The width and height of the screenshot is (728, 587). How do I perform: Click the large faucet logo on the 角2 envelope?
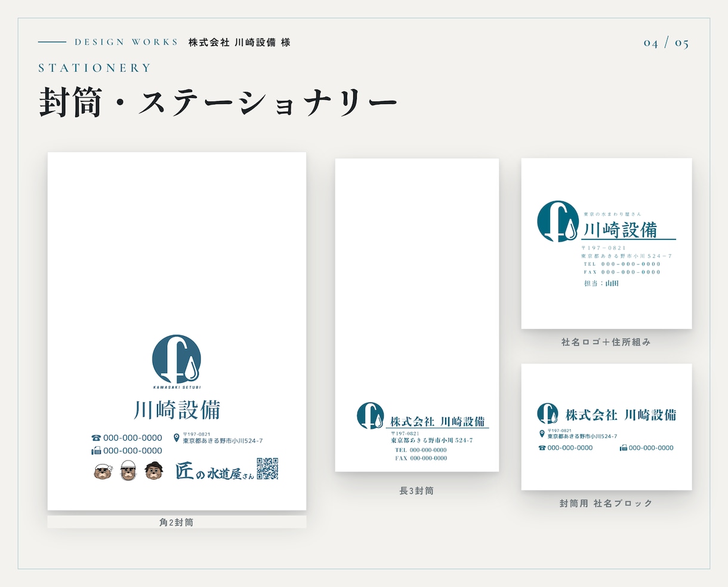pos(177,359)
